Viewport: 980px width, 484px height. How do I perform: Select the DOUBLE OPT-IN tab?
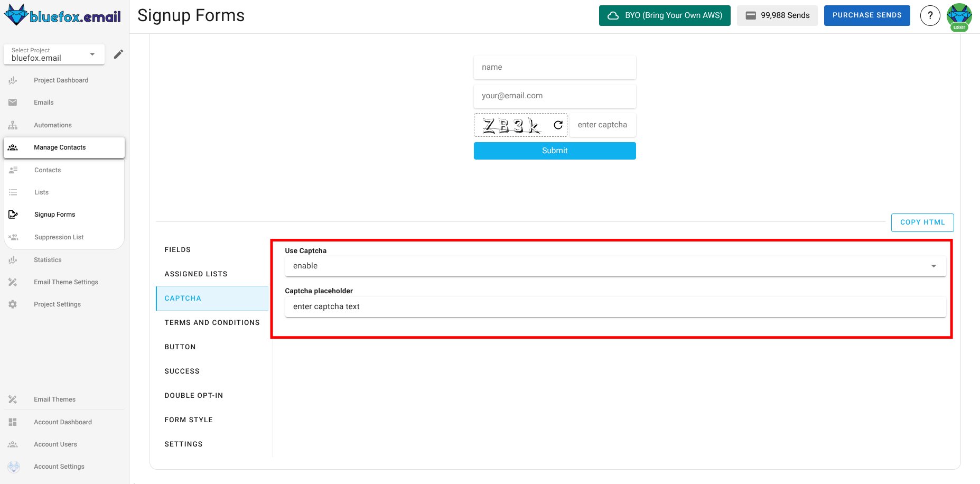click(x=194, y=395)
